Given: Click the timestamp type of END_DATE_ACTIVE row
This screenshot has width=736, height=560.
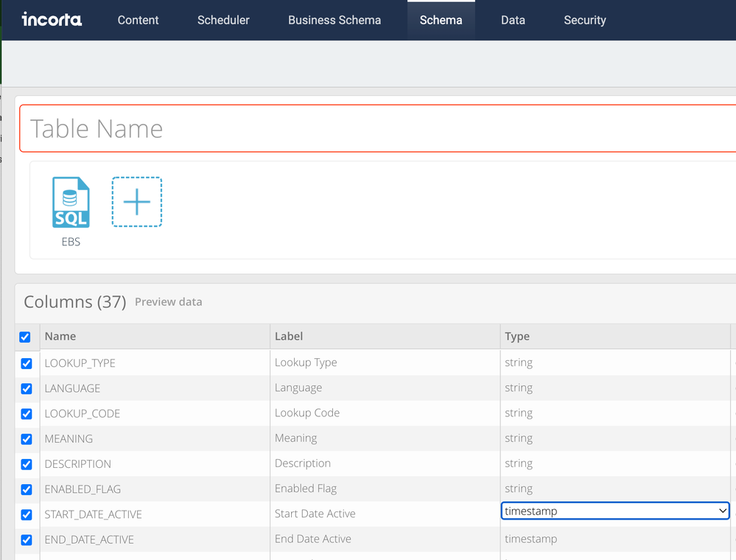Looking at the screenshot, I should (x=530, y=539).
